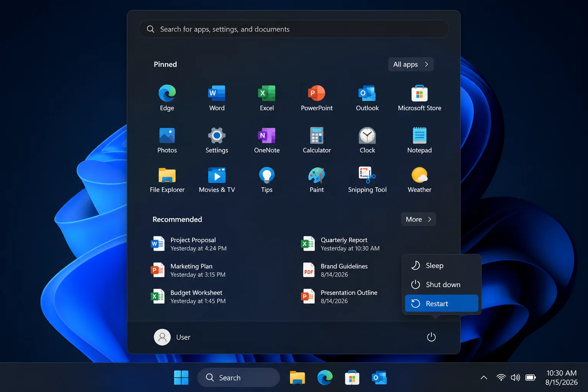Click the taskbar Search box
This screenshot has height=392, width=588.
coord(238,378)
